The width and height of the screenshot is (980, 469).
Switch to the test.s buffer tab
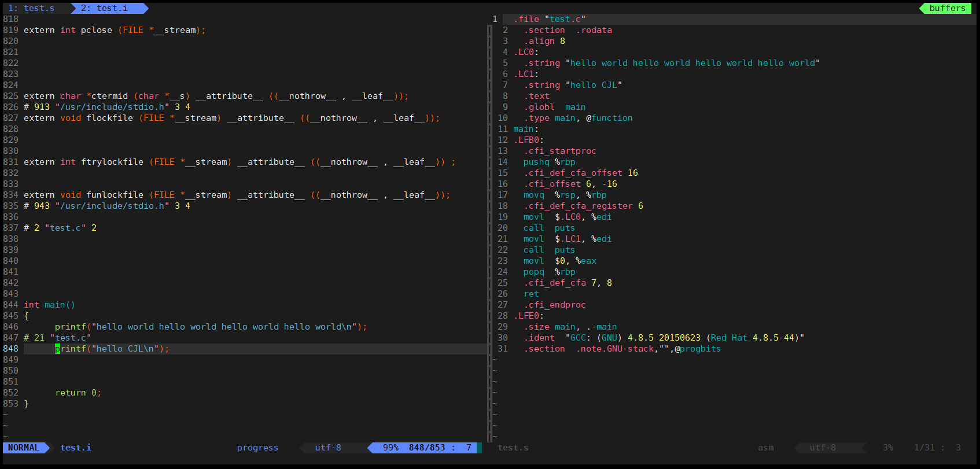[32, 8]
